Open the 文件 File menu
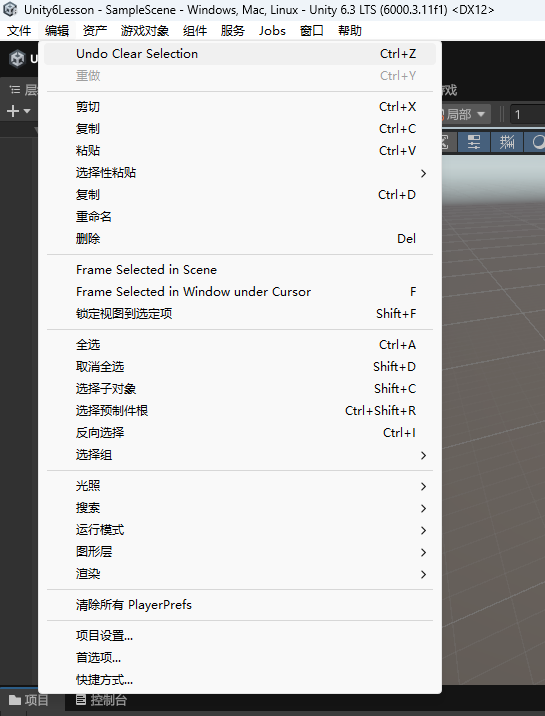This screenshot has width=545, height=716. coord(19,31)
